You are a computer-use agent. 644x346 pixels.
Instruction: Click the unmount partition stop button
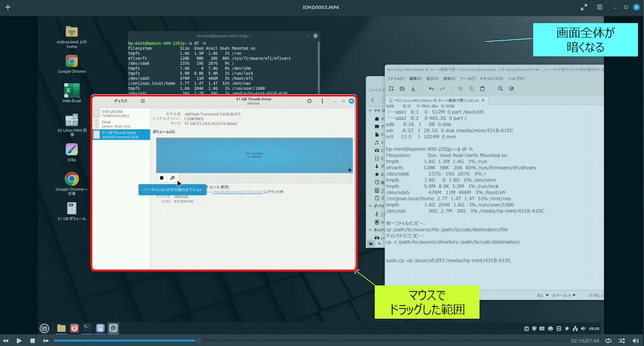[x=162, y=178]
